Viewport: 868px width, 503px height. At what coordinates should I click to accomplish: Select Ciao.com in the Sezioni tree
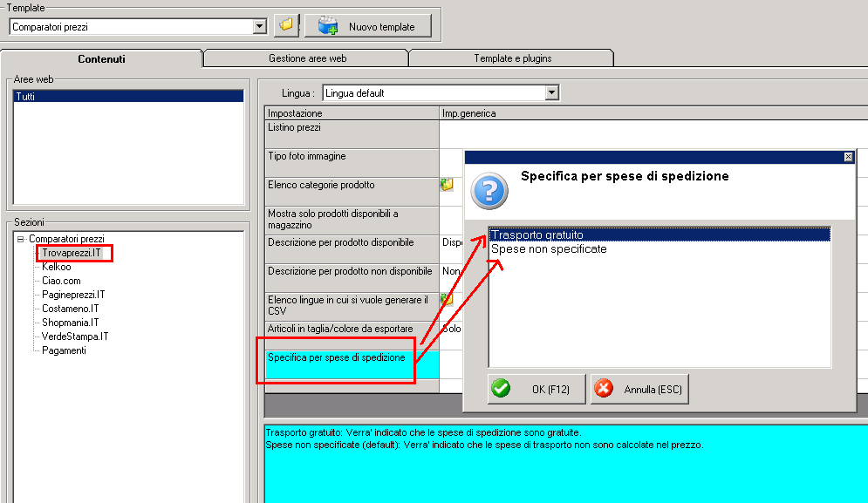pyautogui.click(x=61, y=281)
